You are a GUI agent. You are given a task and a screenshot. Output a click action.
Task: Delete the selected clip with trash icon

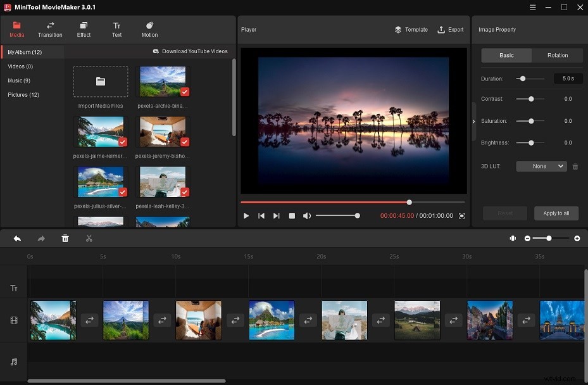pyautogui.click(x=65, y=238)
